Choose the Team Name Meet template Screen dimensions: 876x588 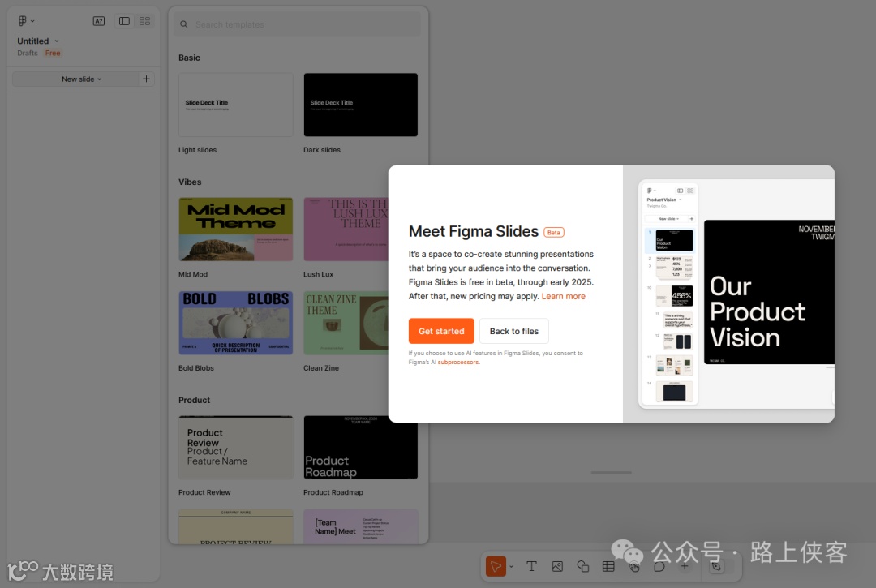(x=360, y=526)
